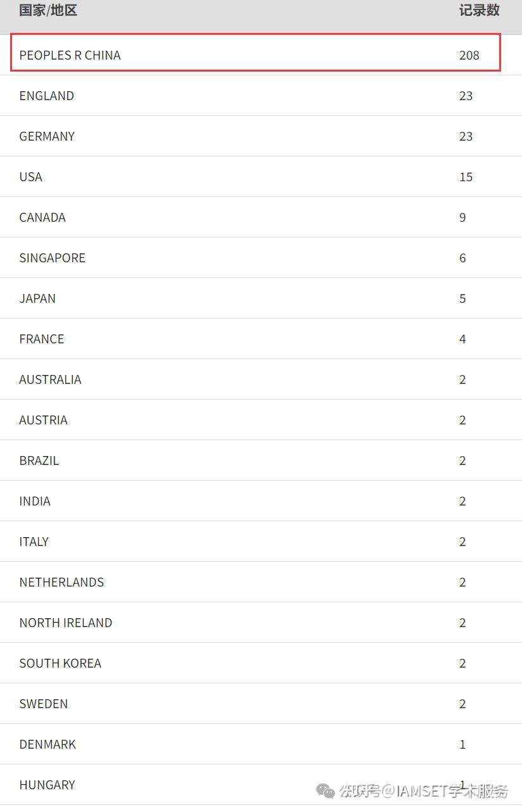Click the 国家/地区 column header
Image resolution: width=522 pixels, height=812 pixels.
48,10
